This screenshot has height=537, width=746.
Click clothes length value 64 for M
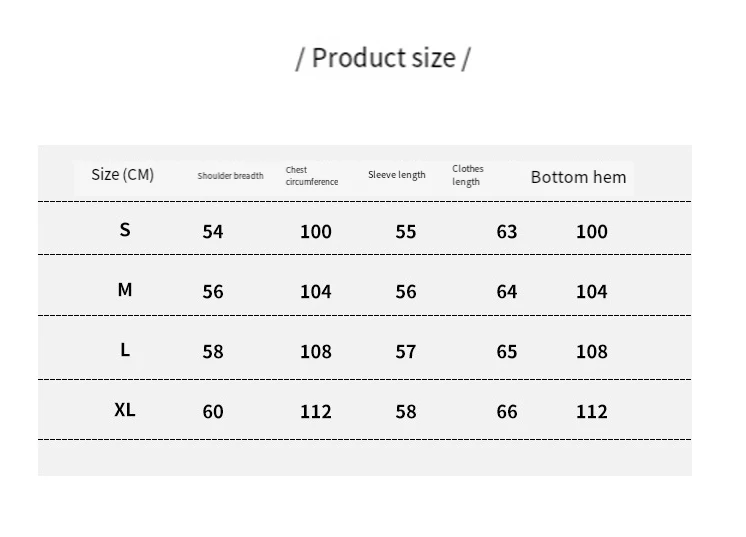507,292
